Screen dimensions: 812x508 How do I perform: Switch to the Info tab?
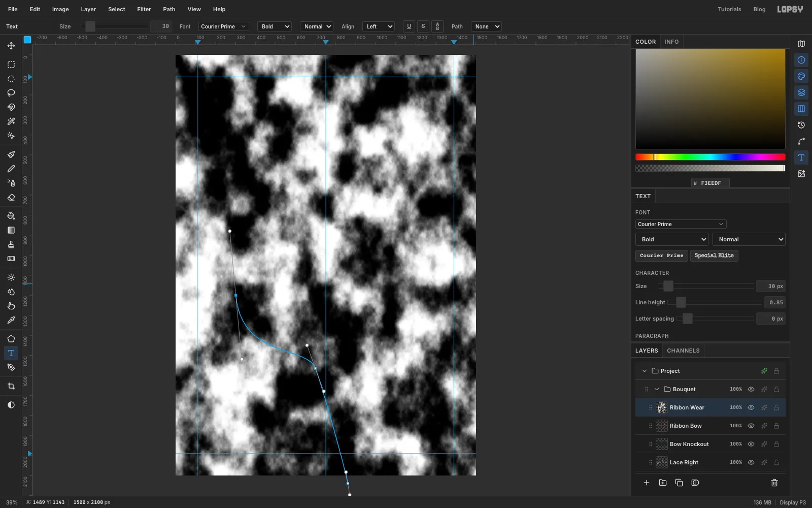click(x=671, y=42)
